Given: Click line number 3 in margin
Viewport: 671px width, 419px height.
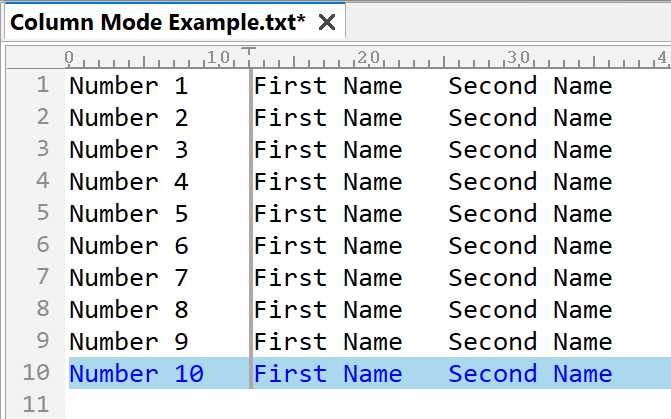Looking at the screenshot, I should pos(43,149).
